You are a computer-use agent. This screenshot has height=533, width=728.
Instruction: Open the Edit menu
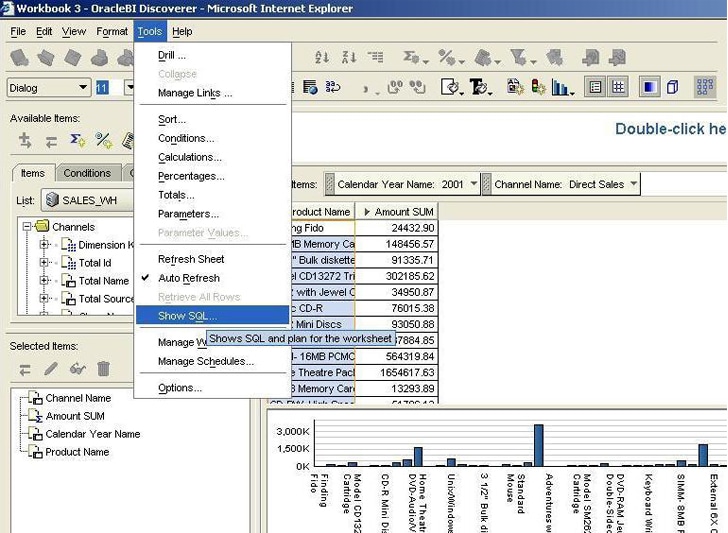[x=44, y=32]
